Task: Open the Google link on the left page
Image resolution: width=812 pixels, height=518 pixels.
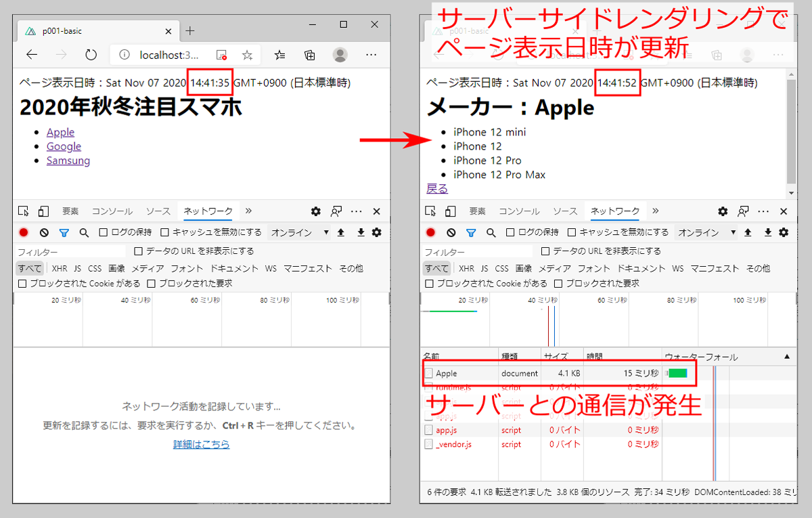Action: (64, 146)
